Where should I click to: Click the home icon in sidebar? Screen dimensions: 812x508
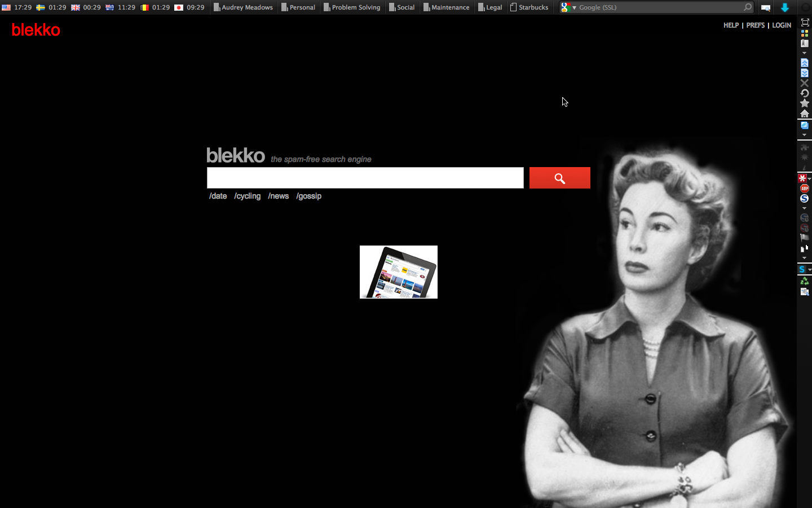click(x=805, y=113)
